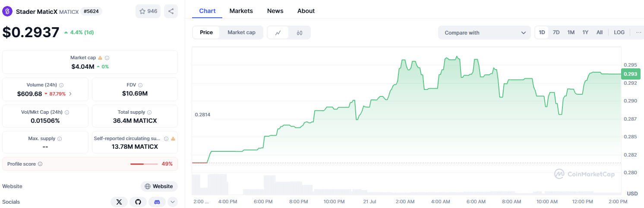Select the Market cap toggle

(x=241, y=32)
